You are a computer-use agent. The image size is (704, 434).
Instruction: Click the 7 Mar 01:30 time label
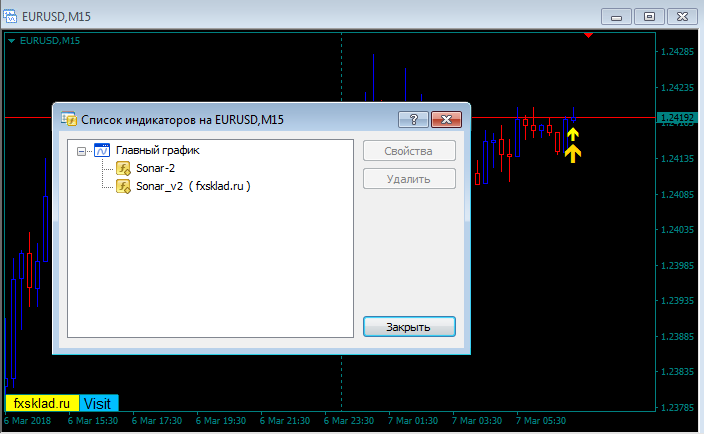413,421
